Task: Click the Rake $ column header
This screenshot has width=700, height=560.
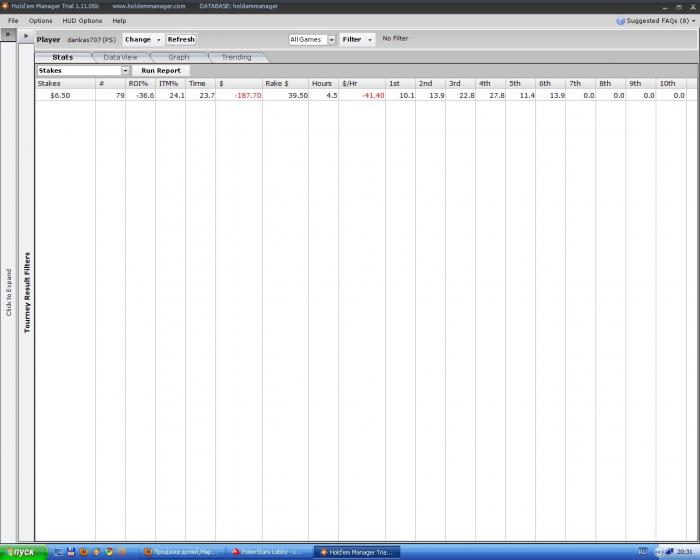Action: point(285,84)
